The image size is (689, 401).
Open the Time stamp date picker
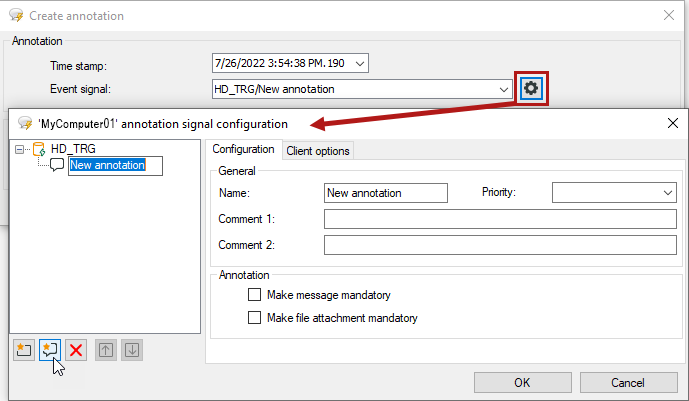tap(360, 64)
